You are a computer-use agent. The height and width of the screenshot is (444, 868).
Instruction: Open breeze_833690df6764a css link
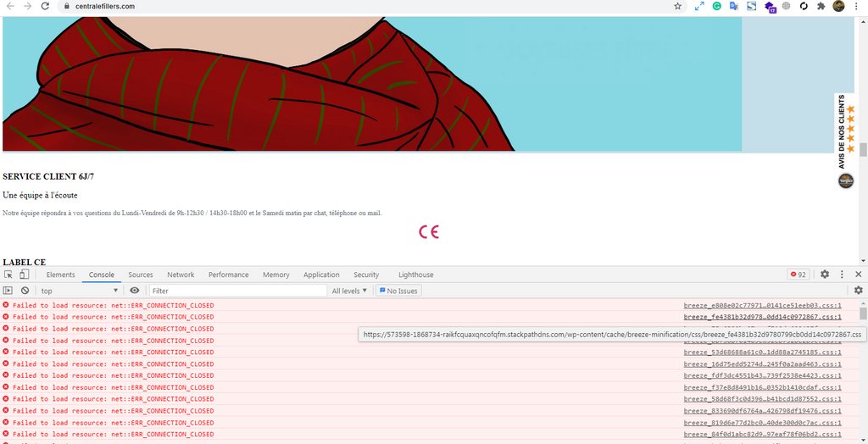[x=762, y=411]
